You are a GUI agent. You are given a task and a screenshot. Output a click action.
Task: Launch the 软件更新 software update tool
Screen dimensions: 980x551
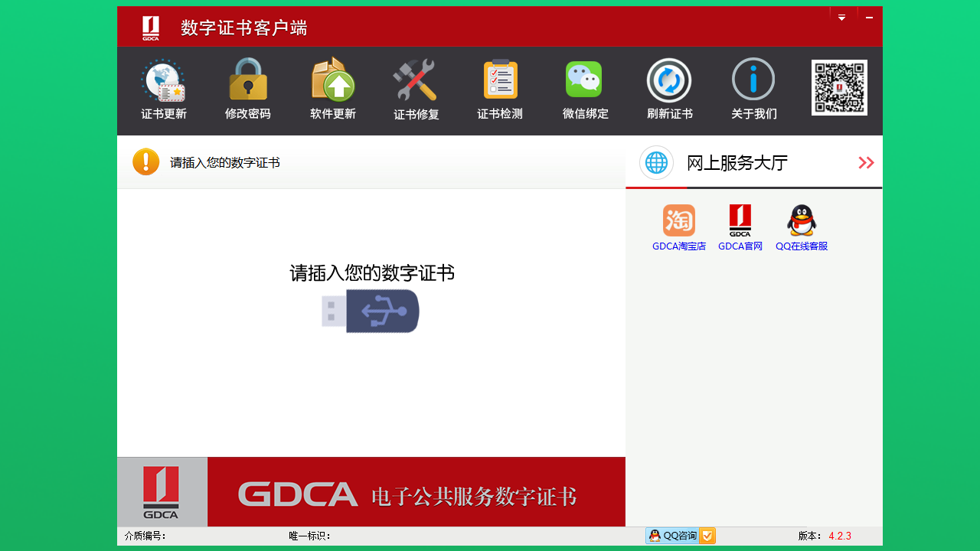pyautogui.click(x=332, y=88)
